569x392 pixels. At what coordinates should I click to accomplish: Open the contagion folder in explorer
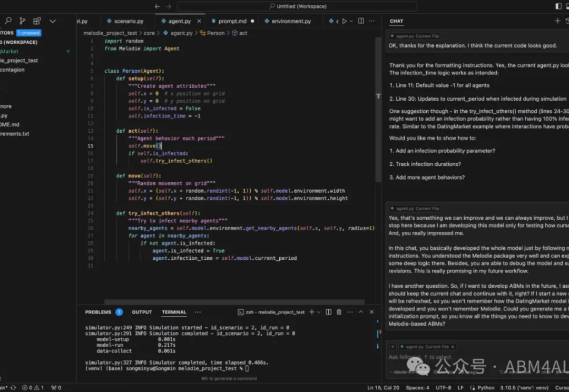[x=12, y=70]
